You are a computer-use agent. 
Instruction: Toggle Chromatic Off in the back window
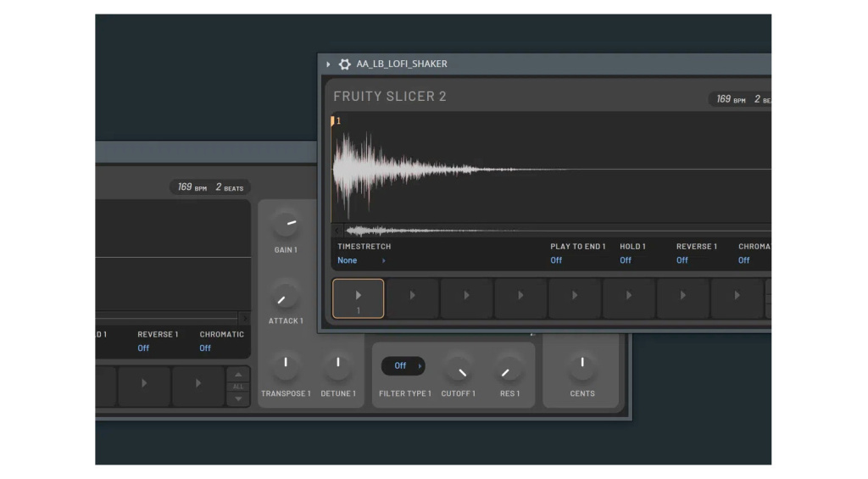coord(205,348)
